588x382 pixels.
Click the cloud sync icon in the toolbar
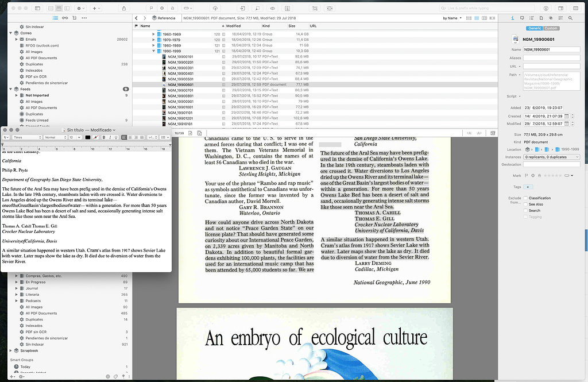click(215, 8)
